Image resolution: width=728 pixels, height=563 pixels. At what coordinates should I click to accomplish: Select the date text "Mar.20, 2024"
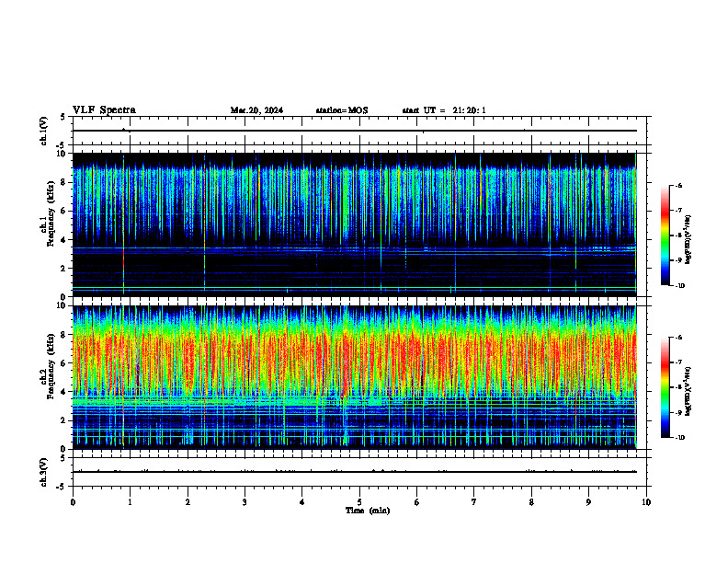click(256, 110)
